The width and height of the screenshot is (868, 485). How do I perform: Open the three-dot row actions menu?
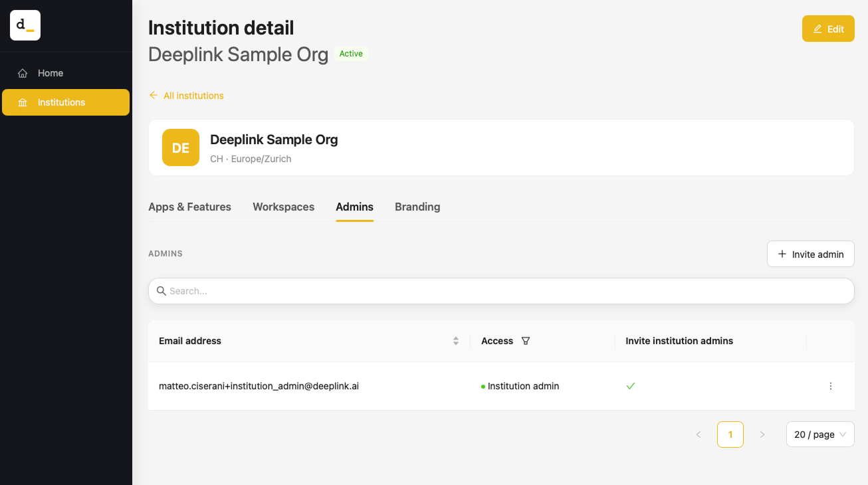tap(830, 386)
